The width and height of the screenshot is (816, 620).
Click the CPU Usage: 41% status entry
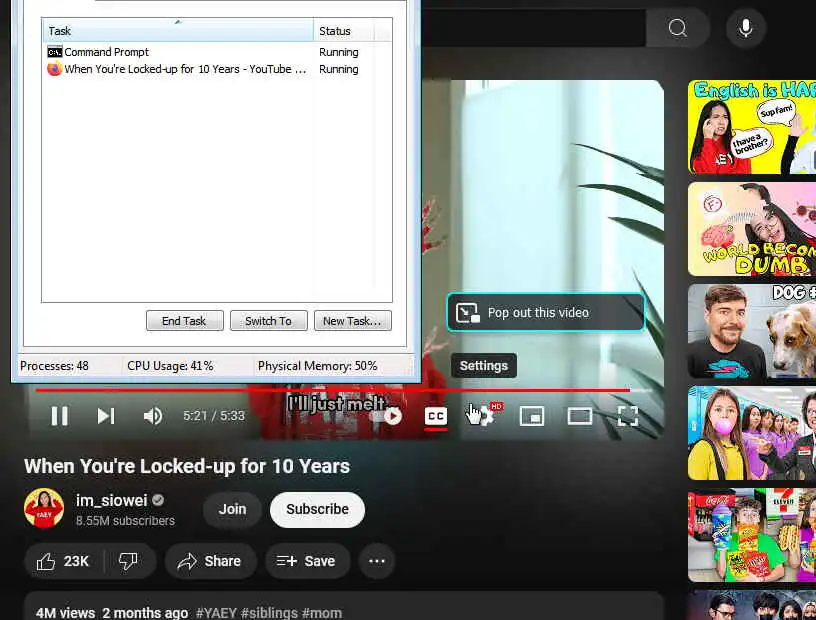pyautogui.click(x=170, y=366)
